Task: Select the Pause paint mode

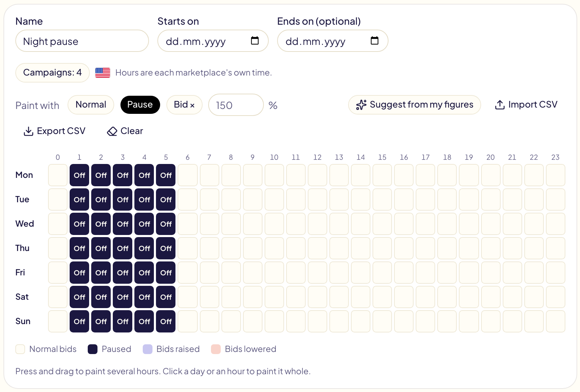Action: pos(140,105)
